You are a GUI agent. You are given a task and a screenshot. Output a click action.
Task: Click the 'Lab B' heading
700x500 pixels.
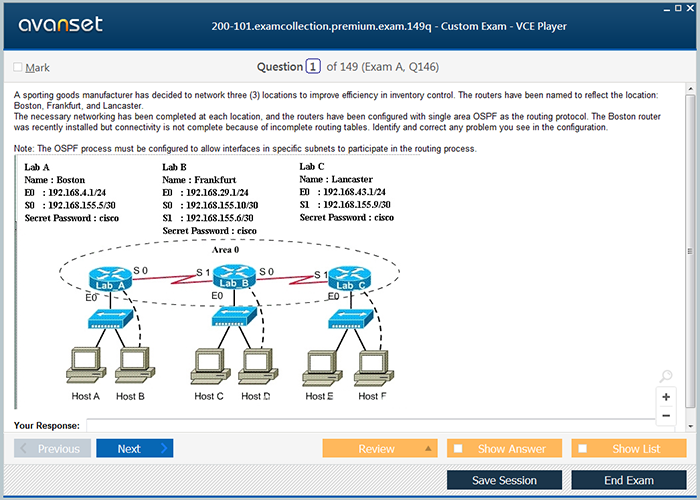(174, 167)
